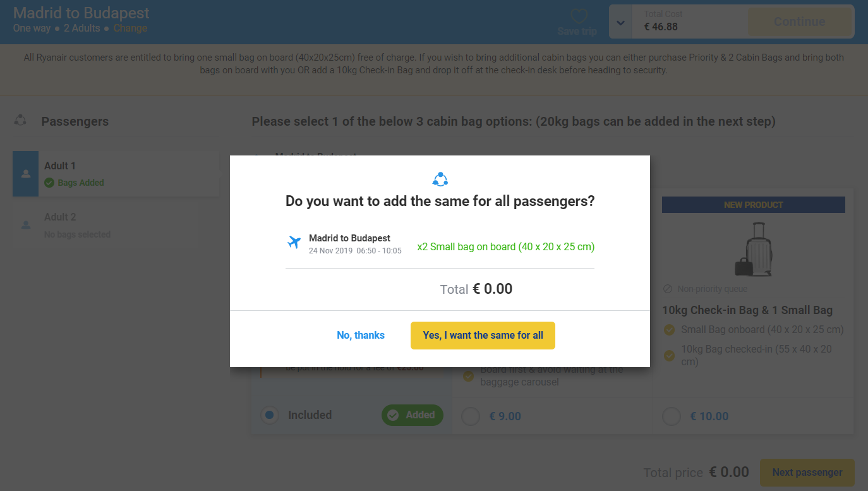Screen dimensions: 868x491
Task: Click the passengers group icon in dialog
Action: point(440,179)
